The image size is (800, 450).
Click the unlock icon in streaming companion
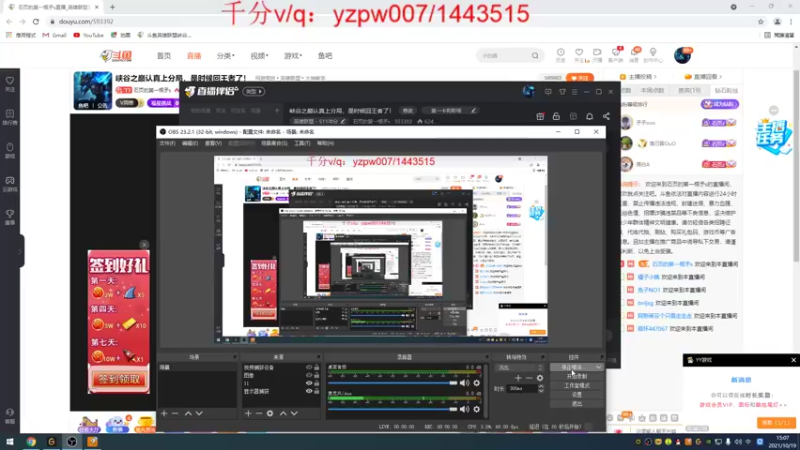[x=556, y=116]
